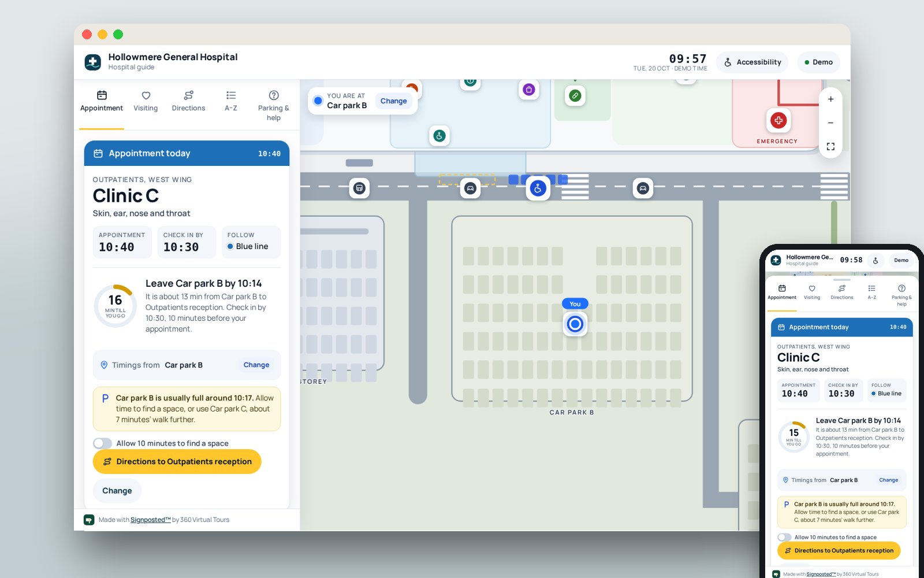Zoom out of the map with minus icon
The image size is (924, 578).
(830, 123)
